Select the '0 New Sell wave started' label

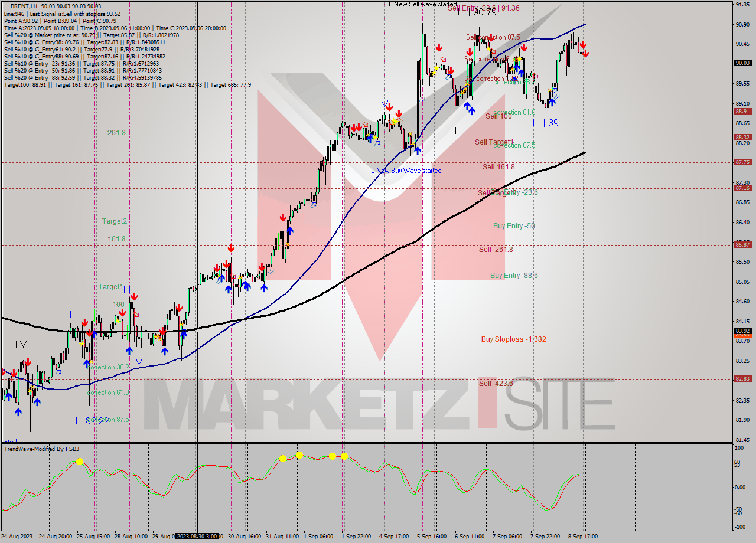422,4
